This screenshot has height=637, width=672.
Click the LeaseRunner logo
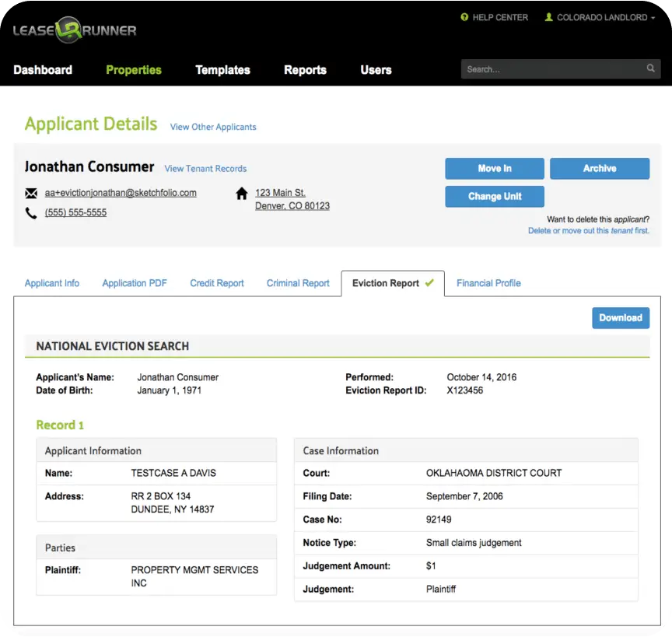coord(75,30)
